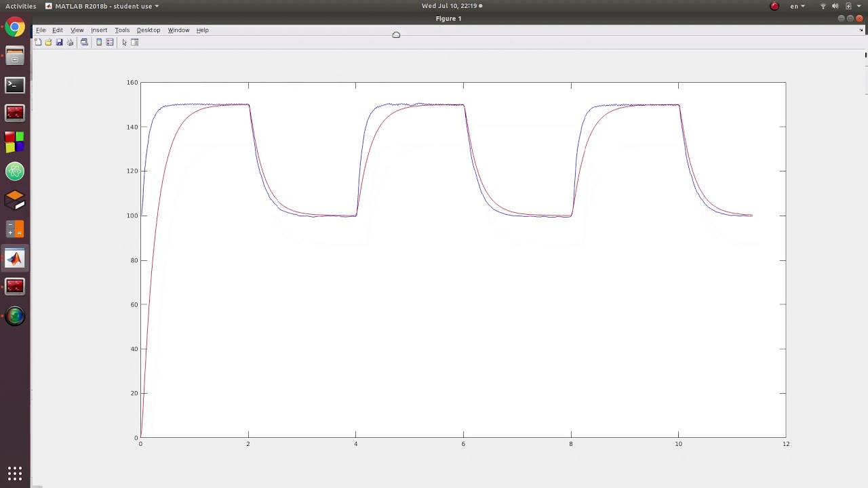Click the Link Plot toolbar icon
This screenshot has height=488, width=868.
tap(84, 42)
